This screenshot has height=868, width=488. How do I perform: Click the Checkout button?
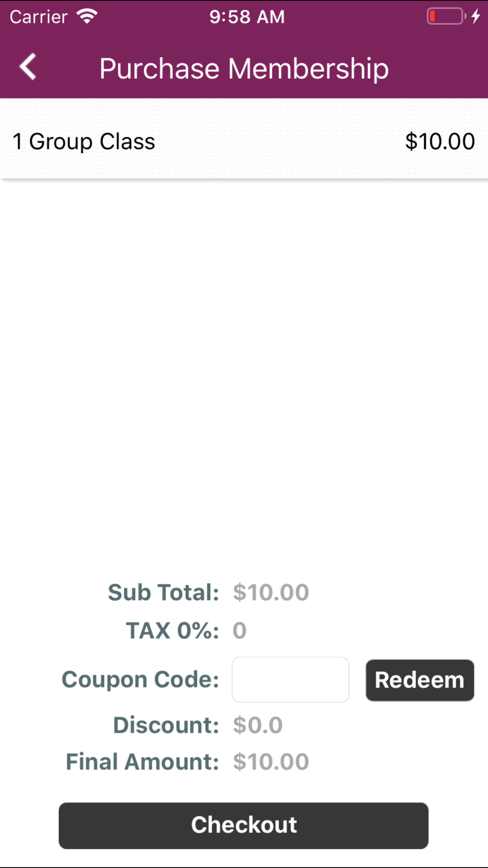coord(244,825)
